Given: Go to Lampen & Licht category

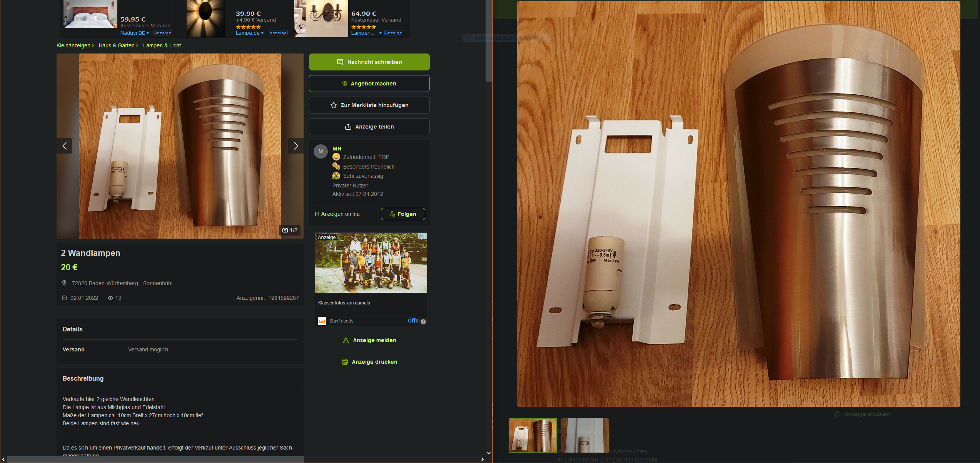Looking at the screenshot, I should pyautogui.click(x=162, y=45).
